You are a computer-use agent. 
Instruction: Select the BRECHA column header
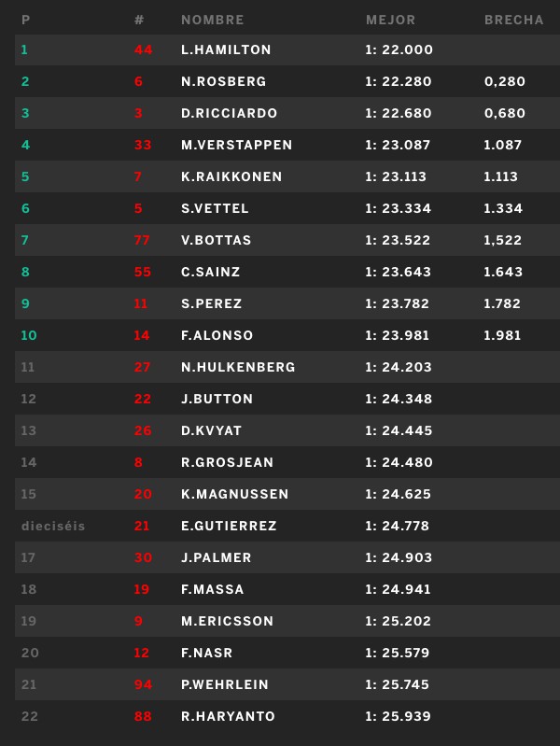[x=514, y=20]
